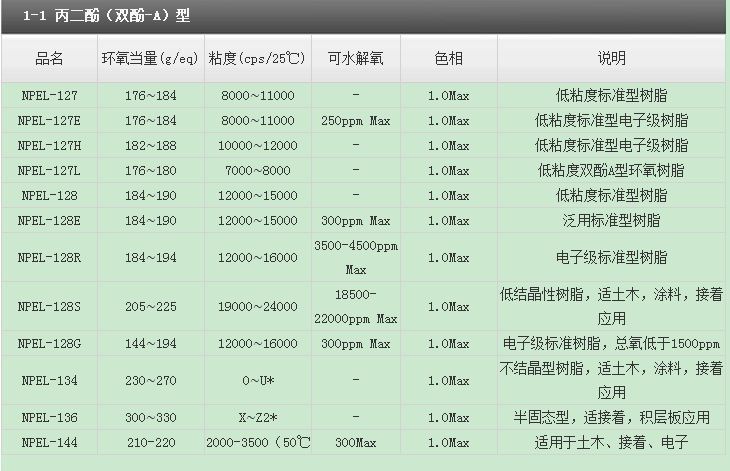The width and height of the screenshot is (730, 471).
Task: Select the NPEL-134 product name
Action: pos(49,381)
